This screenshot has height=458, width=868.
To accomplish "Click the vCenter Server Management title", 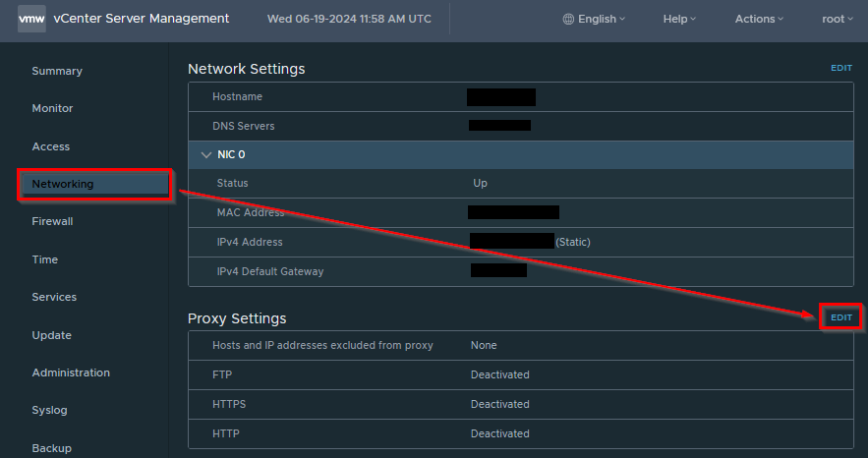I will point(142,19).
